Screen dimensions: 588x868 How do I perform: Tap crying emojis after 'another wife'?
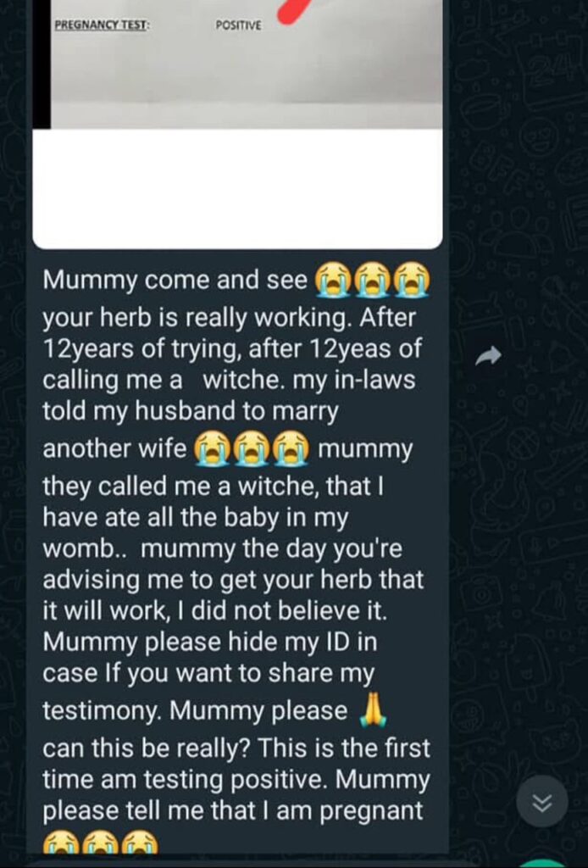(252, 448)
